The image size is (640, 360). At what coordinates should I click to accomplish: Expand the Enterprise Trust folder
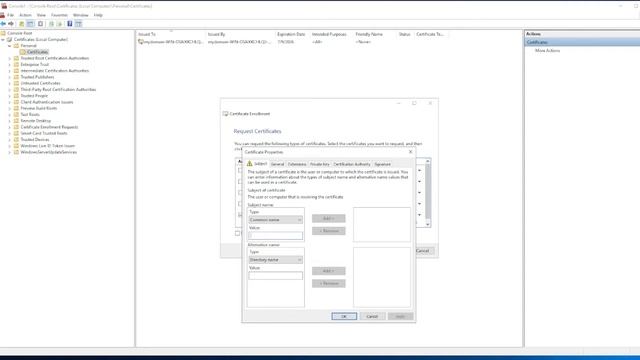10,64
